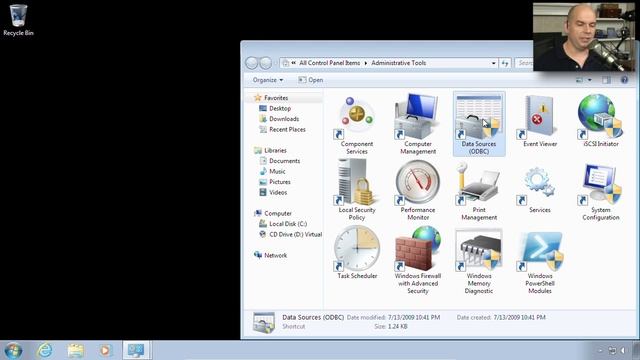Launch Internet Explorer from the taskbar
The width and height of the screenshot is (640, 360).
tap(44, 351)
